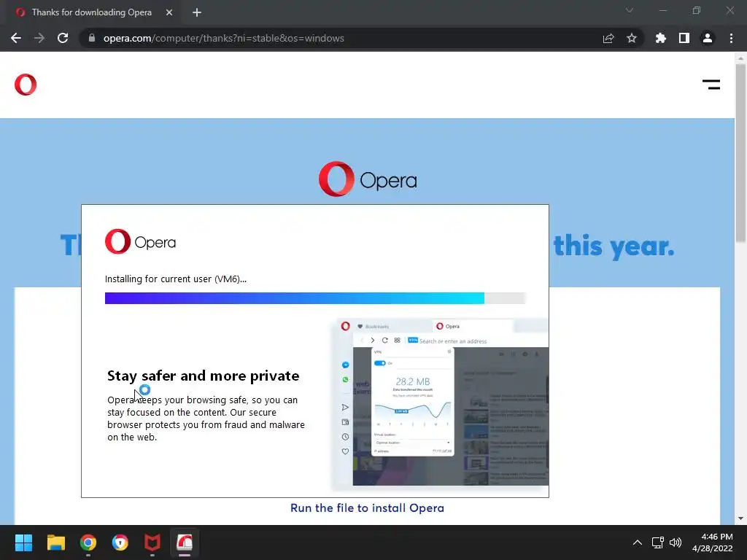
Task: Click the Opera installer taskbar icon
Action: [185, 542]
